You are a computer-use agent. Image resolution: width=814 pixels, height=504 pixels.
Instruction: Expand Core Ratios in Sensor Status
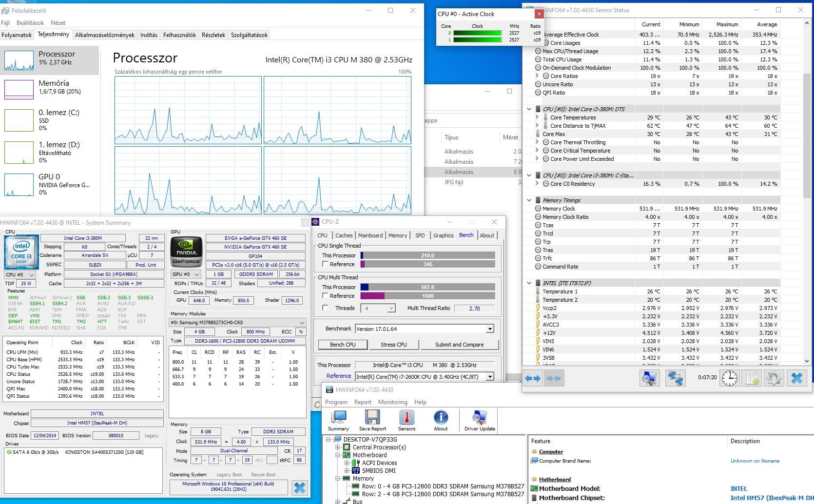pos(537,76)
